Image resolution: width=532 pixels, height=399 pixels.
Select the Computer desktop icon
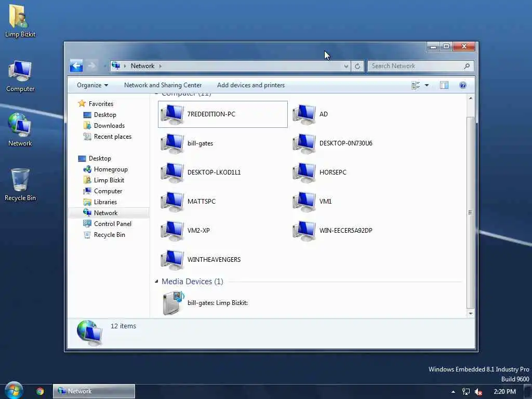[x=20, y=76]
